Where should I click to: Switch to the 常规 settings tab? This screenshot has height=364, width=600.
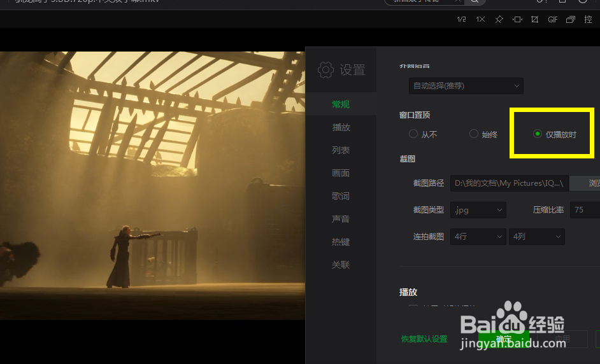[x=341, y=104]
